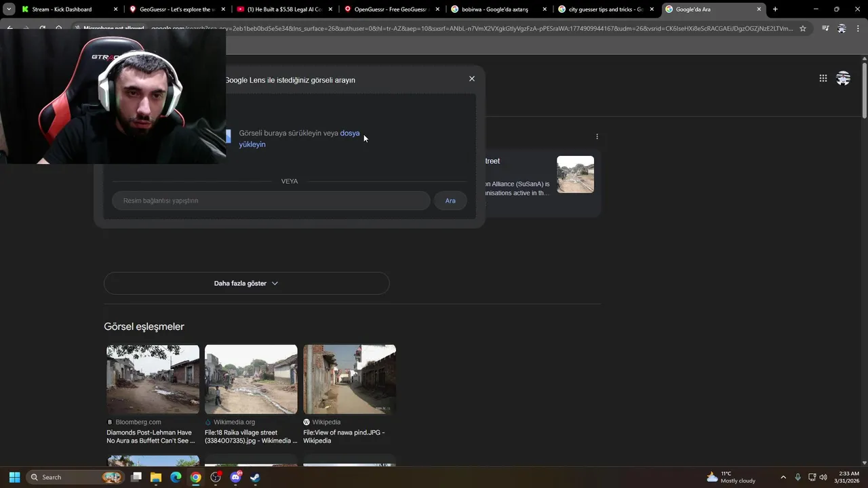Open the Google apps grid menu

pyautogui.click(x=823, y=79)
